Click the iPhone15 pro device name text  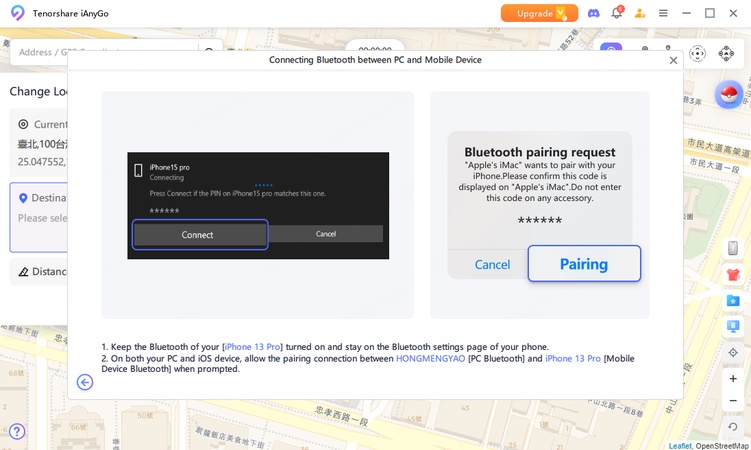click(x=170, y=167)
